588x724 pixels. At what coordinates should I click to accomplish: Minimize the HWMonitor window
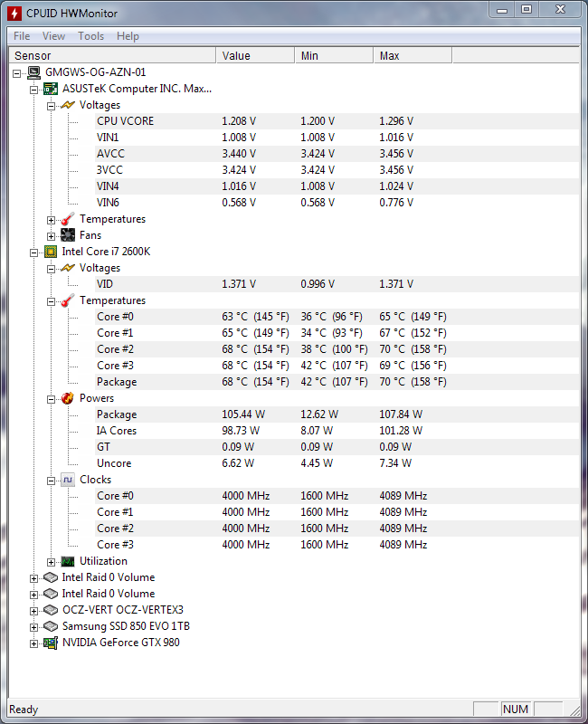tap(502, 10)
